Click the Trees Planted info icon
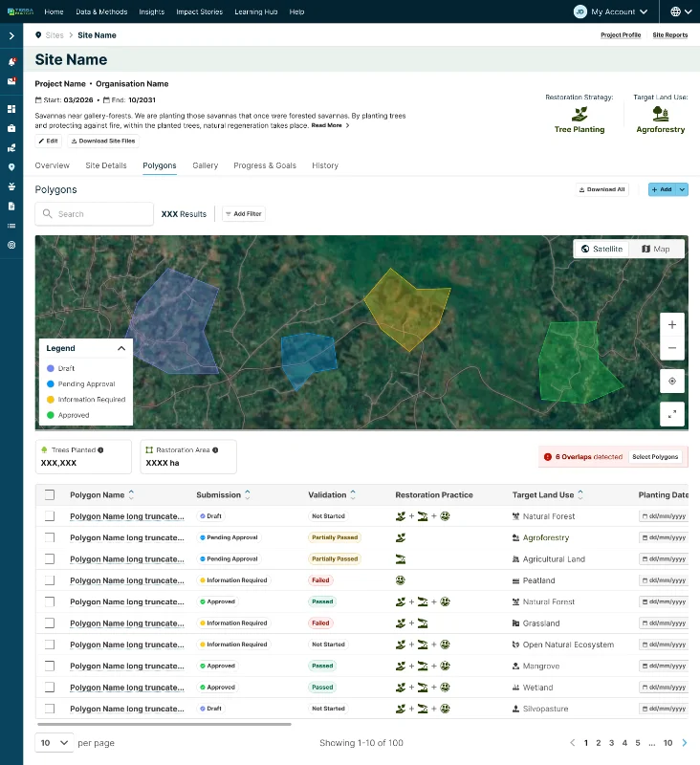This screenshot has height=765, width=700. pos(100,449)
